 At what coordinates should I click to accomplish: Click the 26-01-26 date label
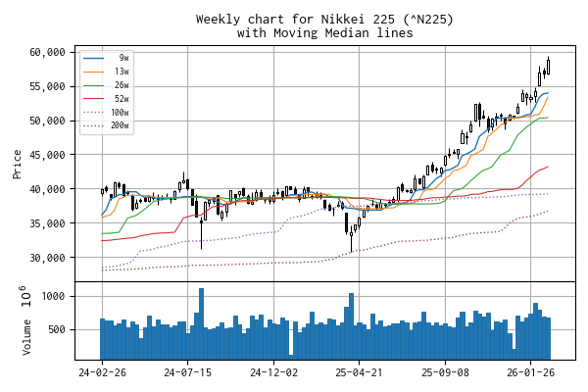(x=530, y=372)
